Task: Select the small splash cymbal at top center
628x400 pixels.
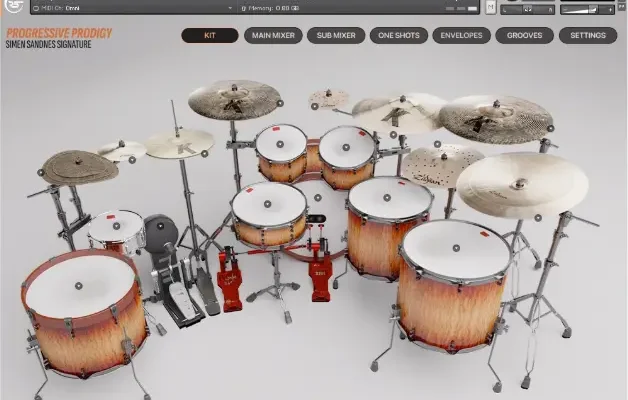Action: (x=329, y=99)
